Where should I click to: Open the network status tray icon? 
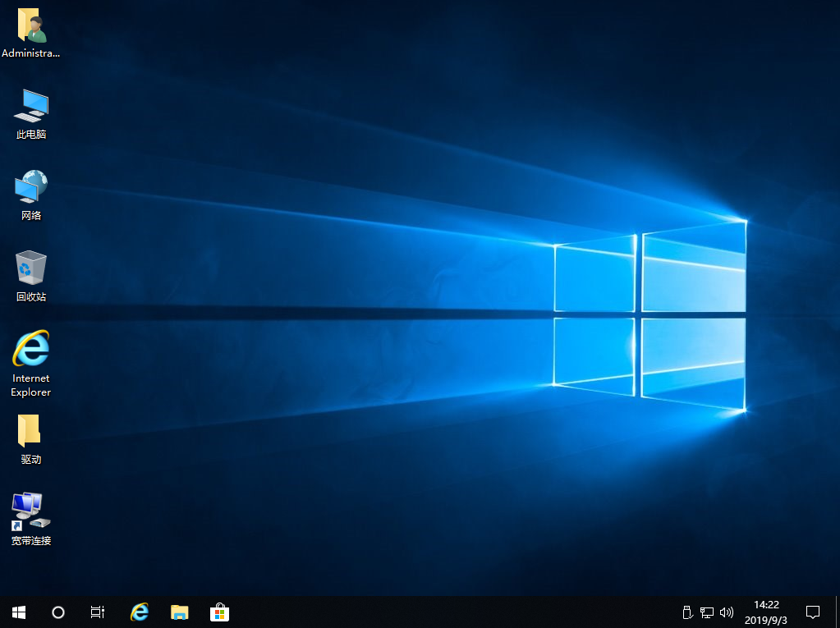pyautogui.click(x=706, y=612)
